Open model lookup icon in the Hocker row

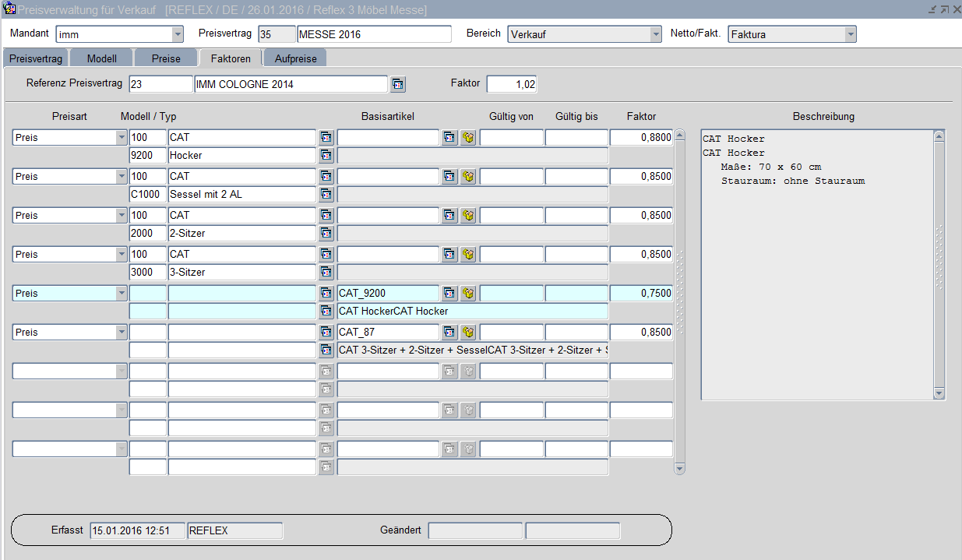coord(326,138)
